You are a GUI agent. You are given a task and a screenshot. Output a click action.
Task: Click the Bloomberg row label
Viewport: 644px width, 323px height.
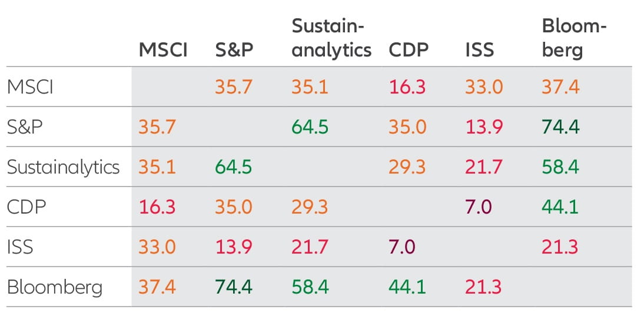click(55, 287)
